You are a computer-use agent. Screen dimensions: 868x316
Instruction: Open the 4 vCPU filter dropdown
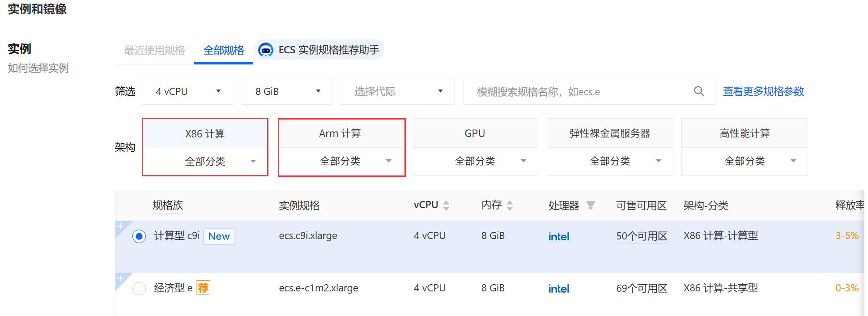[187, 92]
